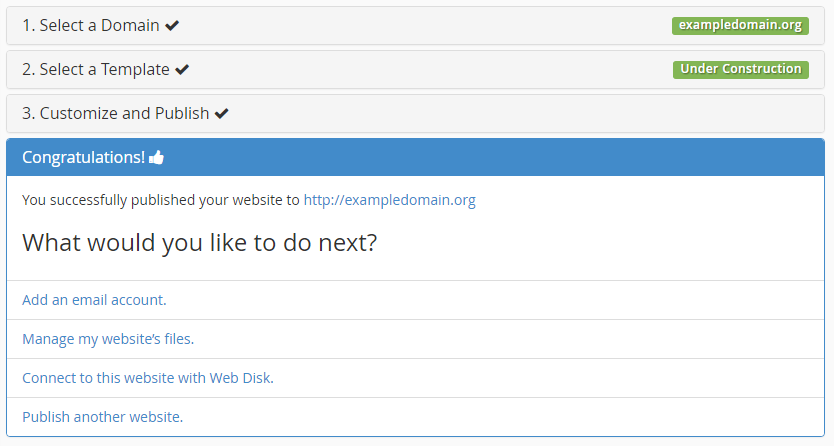The image size is (834, 446).
Task: Click the Congratulations! heading text
Action: point(84,157)
